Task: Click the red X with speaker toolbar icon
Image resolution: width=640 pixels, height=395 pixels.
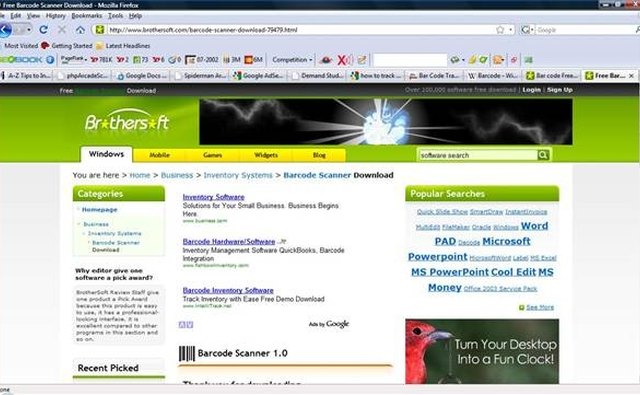Action: [345, 60]
